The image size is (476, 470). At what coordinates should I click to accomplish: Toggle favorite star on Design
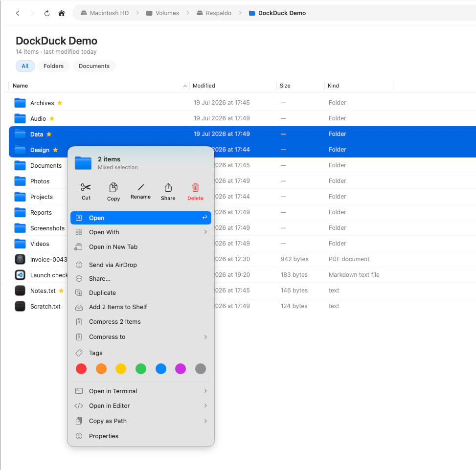click(55, 150)
